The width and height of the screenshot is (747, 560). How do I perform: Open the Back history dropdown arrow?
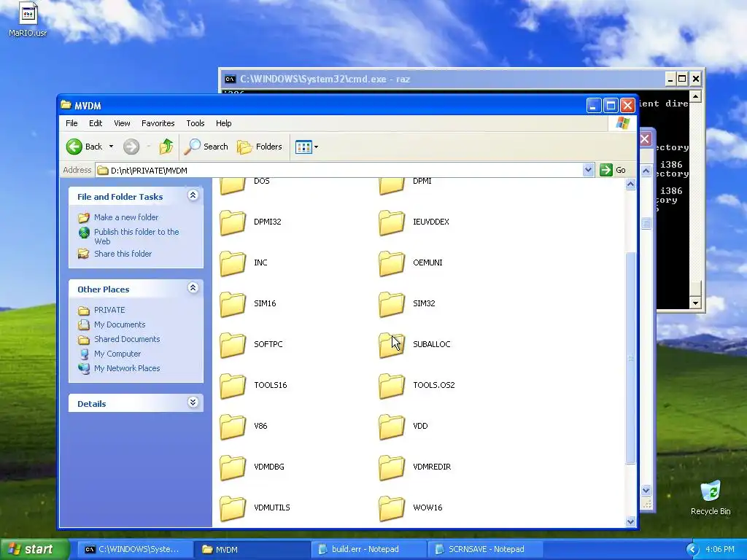point(111,146)
